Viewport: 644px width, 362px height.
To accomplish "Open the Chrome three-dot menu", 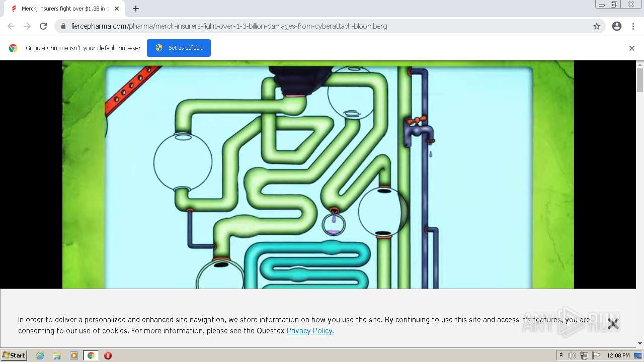I will pos(633,26).
